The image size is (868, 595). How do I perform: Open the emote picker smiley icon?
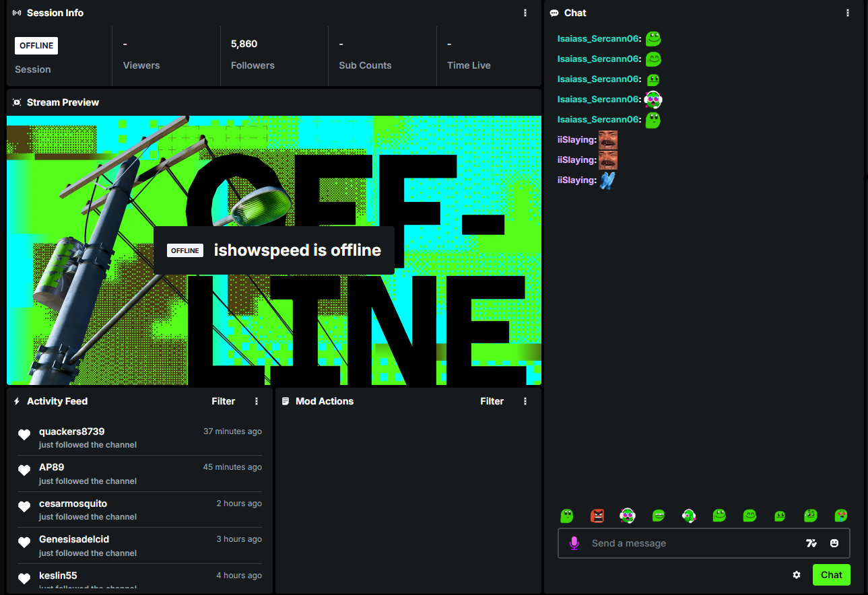coord(834,543)
